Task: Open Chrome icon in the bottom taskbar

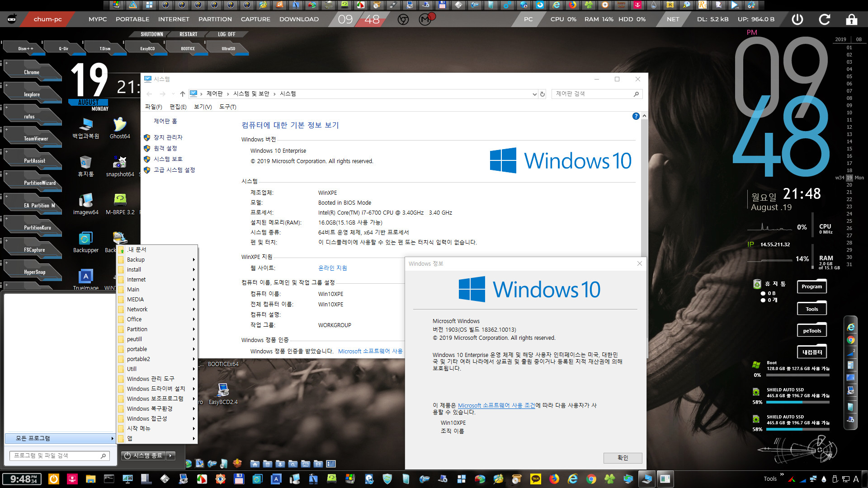Action: [x=591, y=479]
